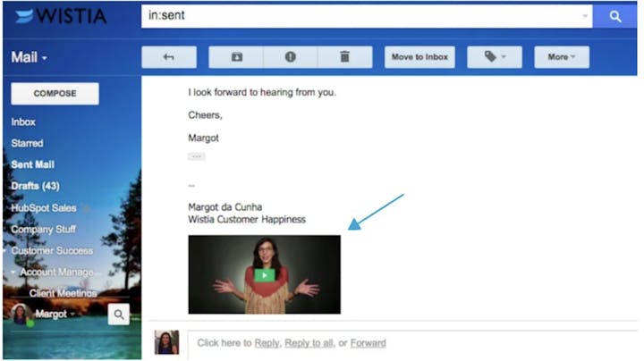Report spam using exclamation icon

[291, 57]
